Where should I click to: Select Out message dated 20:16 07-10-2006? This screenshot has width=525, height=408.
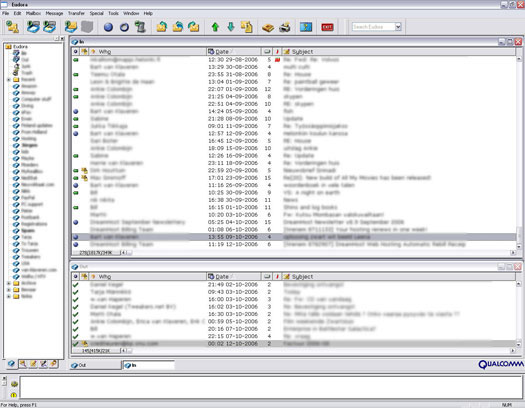[x=294, y=329]
